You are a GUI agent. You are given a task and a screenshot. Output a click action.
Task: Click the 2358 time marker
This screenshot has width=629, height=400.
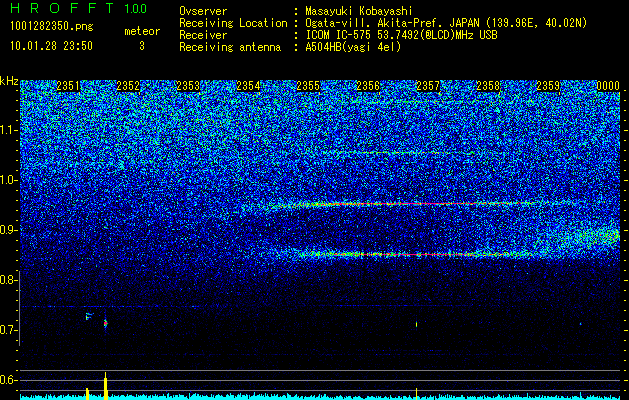click(x=488, y=86)
